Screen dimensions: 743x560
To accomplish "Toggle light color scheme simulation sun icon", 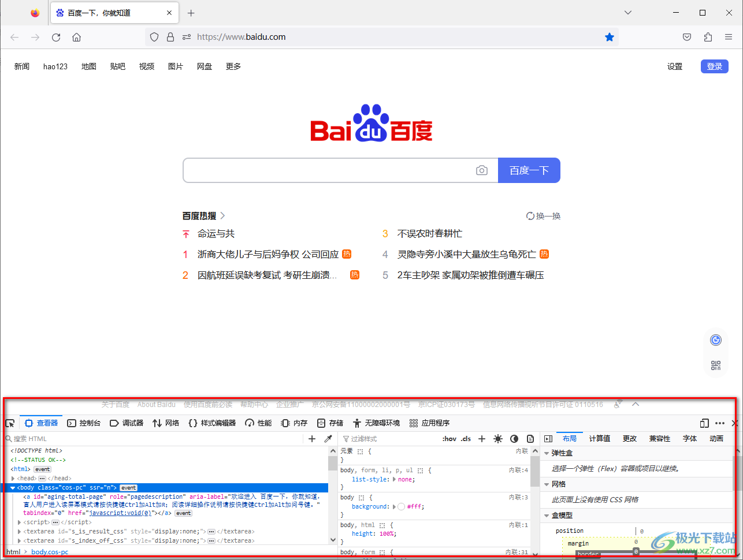I will (x=498, y=439).
